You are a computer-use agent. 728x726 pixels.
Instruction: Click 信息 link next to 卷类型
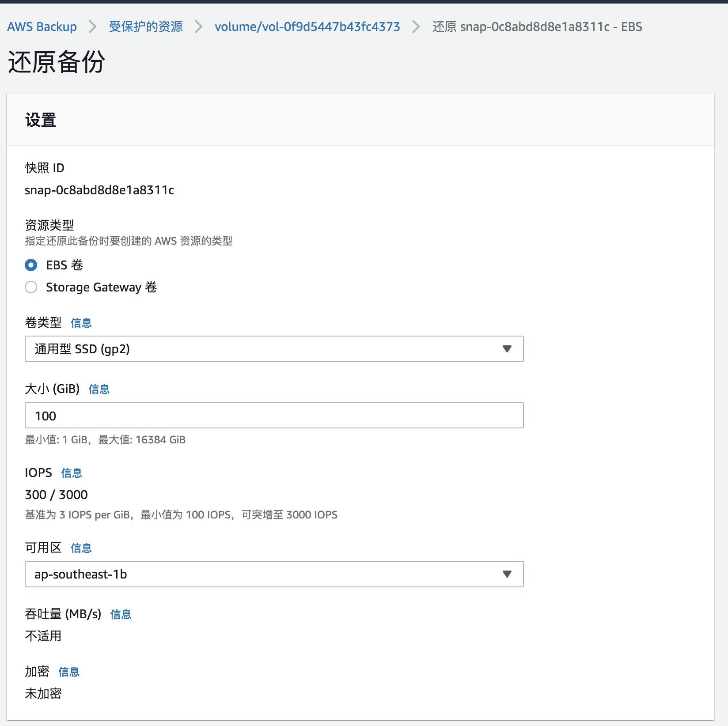pyautogui.click(x=81, y=323)
